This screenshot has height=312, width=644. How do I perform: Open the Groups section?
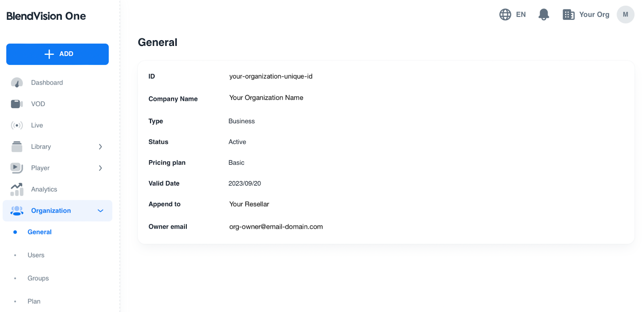(38, 278)
